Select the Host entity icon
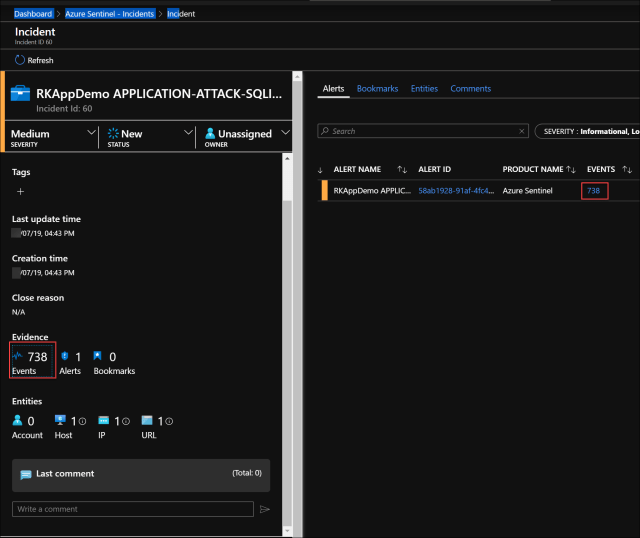This screenshot has height=538, width=640. 60,421
